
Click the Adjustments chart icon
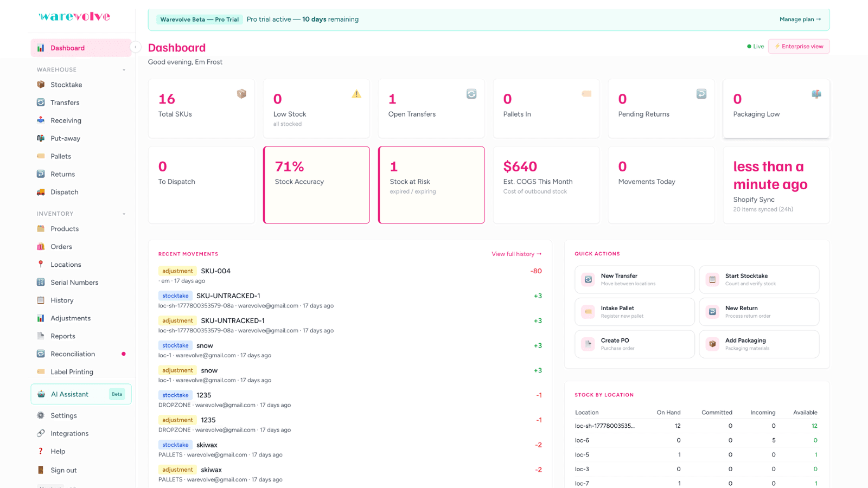(41, 318)
